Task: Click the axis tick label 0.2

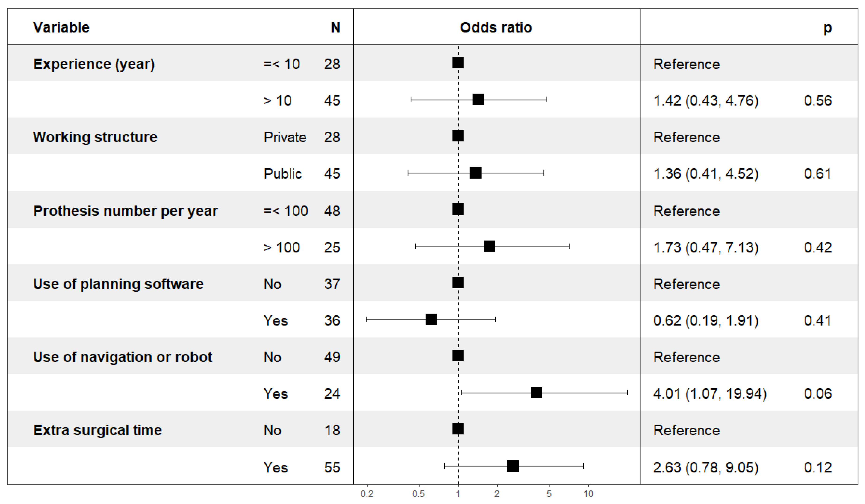Action: click(x=367, y=494)
